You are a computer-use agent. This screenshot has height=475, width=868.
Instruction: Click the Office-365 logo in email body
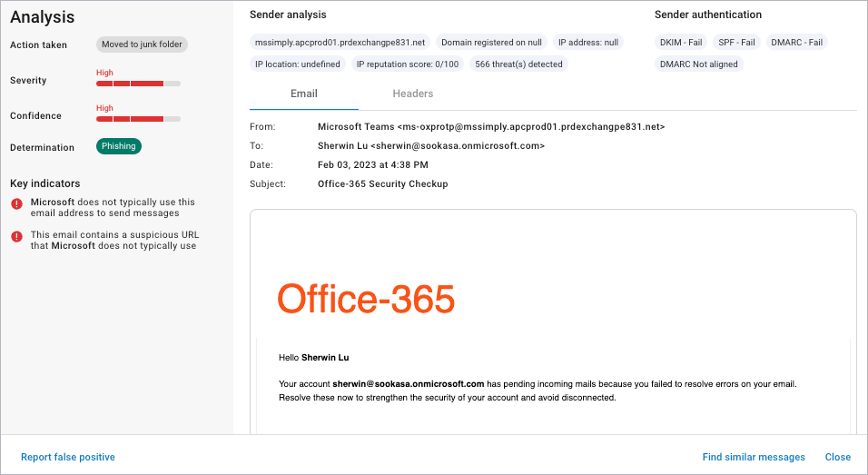click(x=366, y=299)
